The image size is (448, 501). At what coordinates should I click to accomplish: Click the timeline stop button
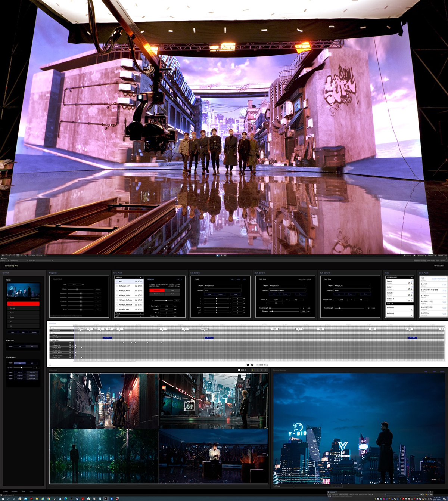coord(252,365)
